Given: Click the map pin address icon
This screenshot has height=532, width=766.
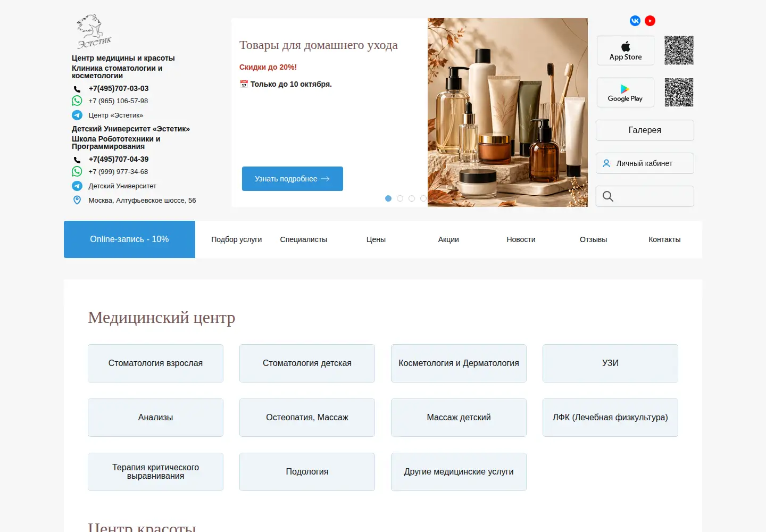Looking at the screenshot, I should point(77,200).
